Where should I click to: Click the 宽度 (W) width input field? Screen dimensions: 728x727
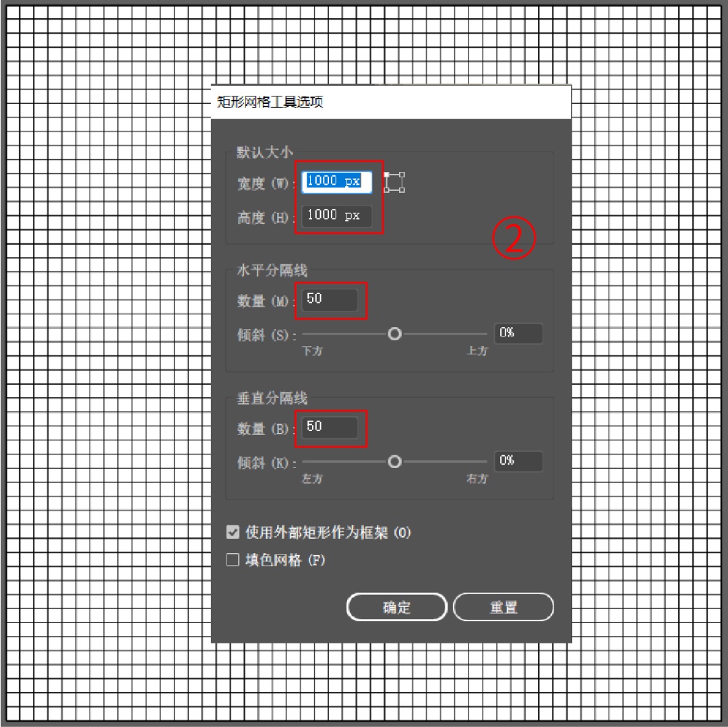tap(336, 181)
